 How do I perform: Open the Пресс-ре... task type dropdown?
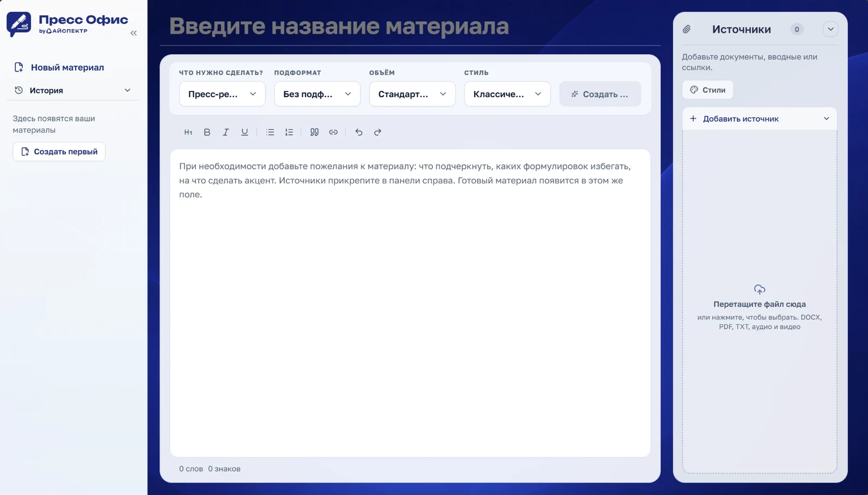(222, 94)
